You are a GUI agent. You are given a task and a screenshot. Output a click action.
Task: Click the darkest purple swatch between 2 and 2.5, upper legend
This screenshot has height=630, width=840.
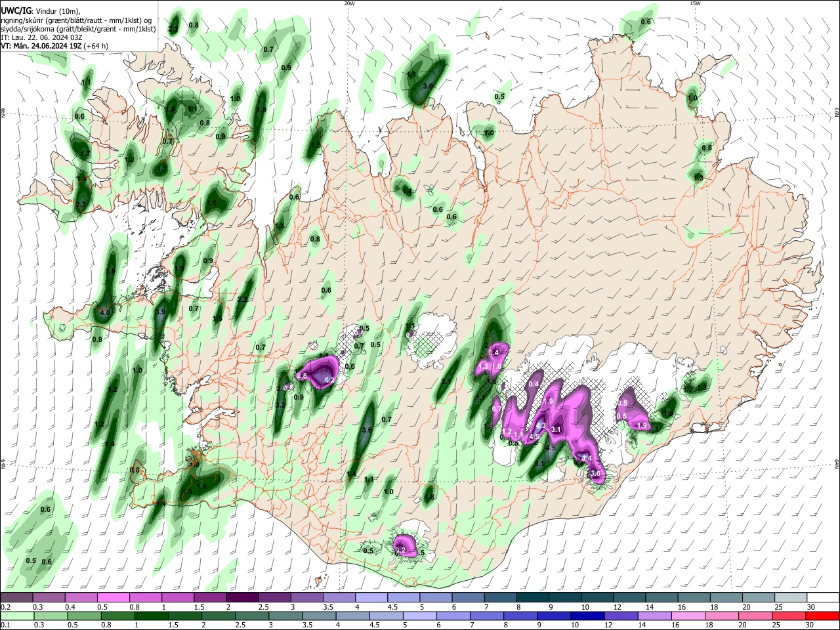click(241, 598)
